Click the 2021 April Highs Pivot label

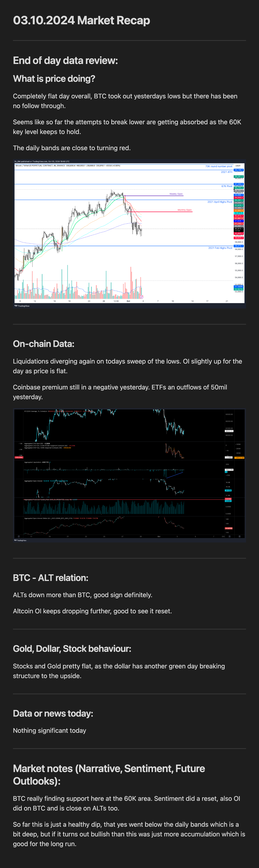[x=220, y=202]
